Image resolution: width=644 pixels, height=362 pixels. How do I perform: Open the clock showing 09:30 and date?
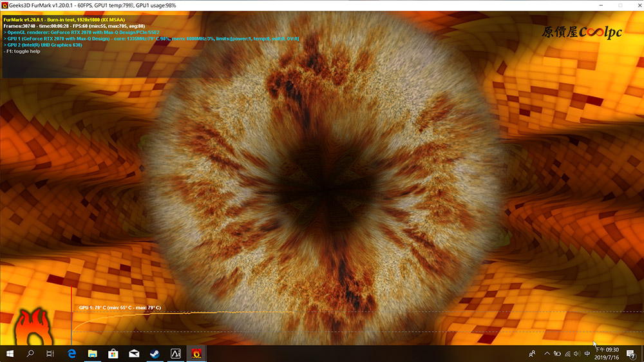point(607,354)
